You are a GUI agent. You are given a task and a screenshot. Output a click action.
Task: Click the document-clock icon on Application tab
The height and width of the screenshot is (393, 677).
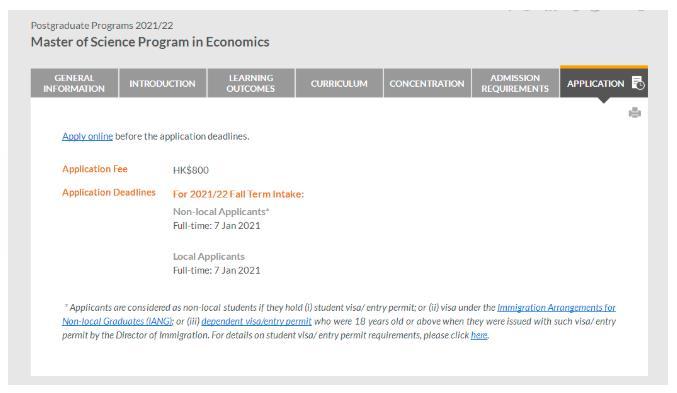tap(638, 82)
